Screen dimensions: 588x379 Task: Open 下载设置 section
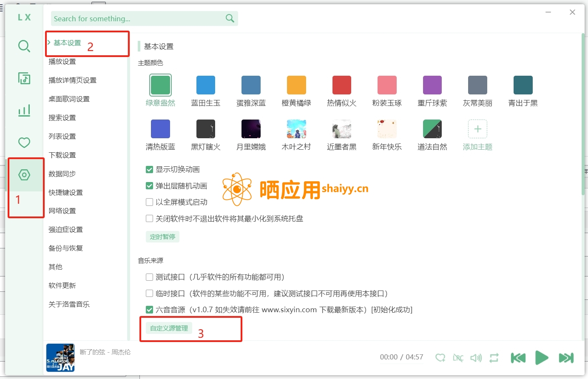[x=62, y=155]
